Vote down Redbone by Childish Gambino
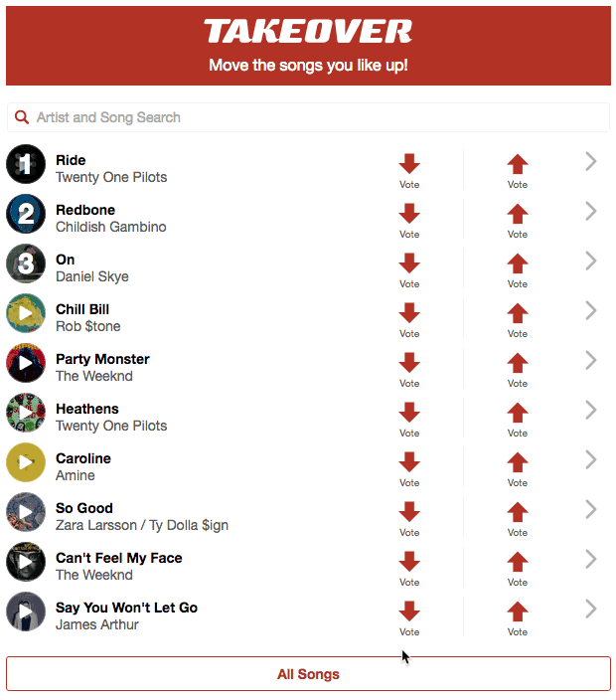Screen dimensions: 616x700 pos(409,221)
